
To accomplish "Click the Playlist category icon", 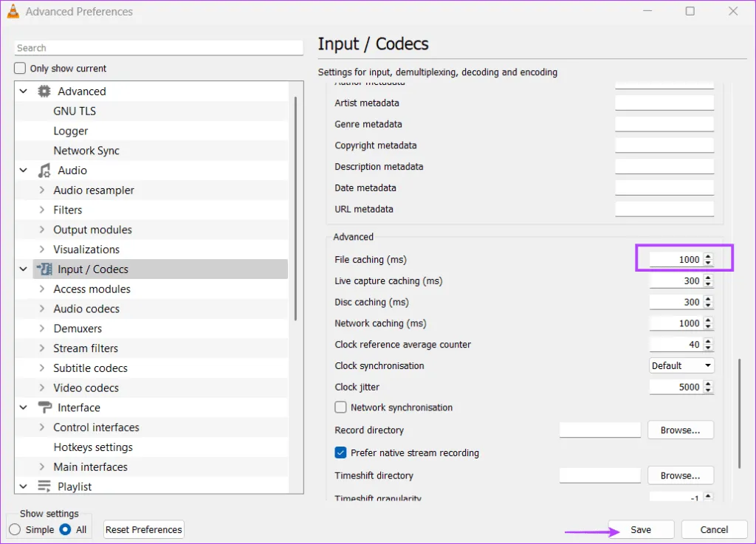I will point(44,486).
